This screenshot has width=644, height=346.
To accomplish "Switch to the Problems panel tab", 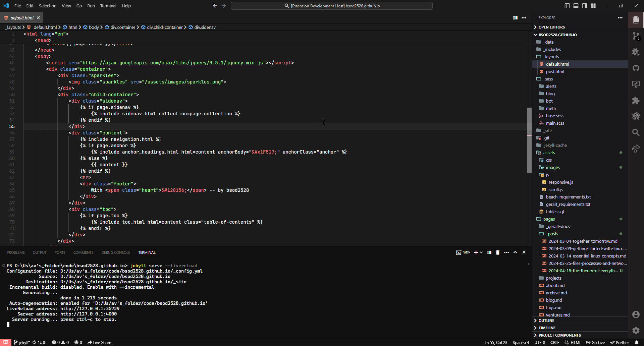I will pyautogui.click(x=16, y=252).
